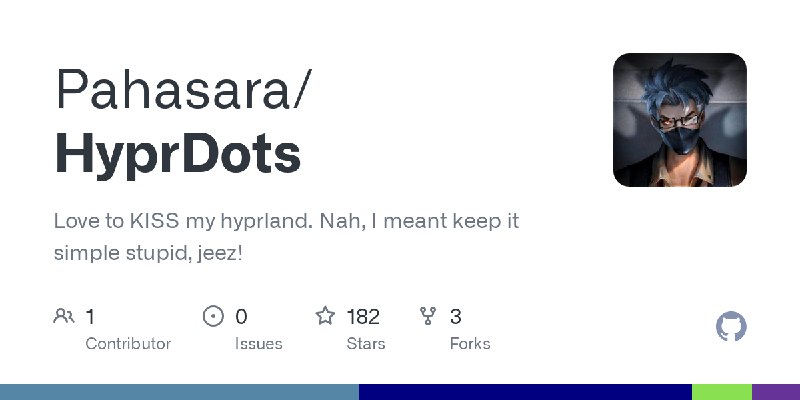
Task: Click the forks count number 3
Action: coord(456,317)
